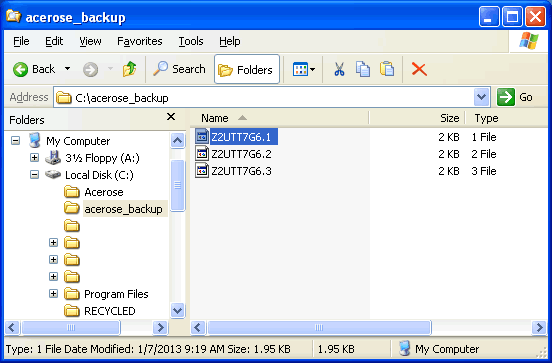Open the Views dropdown in the toolbar
Screen dimensions: 552x363
click(303, 69)
